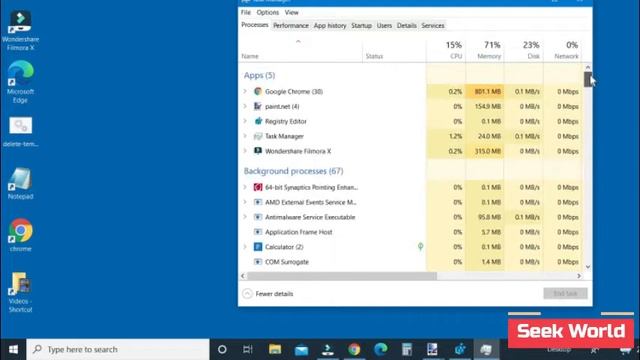Open the Videos - Shortcut desktop icon

pos(20,292)
